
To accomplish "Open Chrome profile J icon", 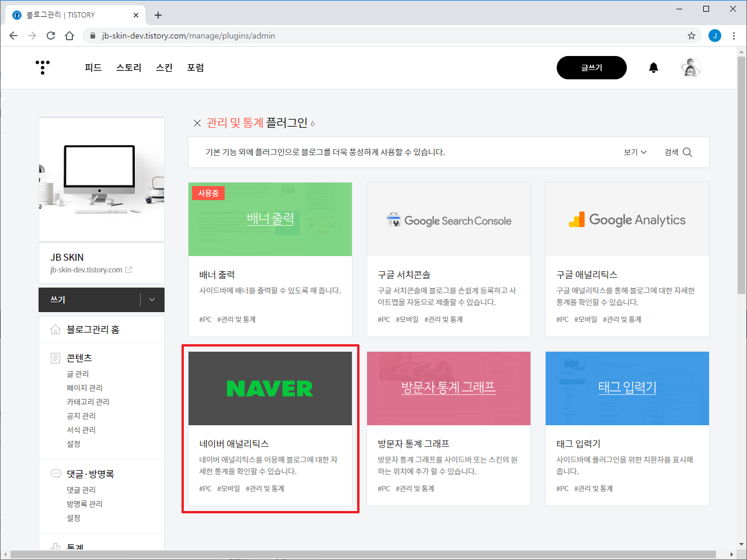I will point(715,36).
